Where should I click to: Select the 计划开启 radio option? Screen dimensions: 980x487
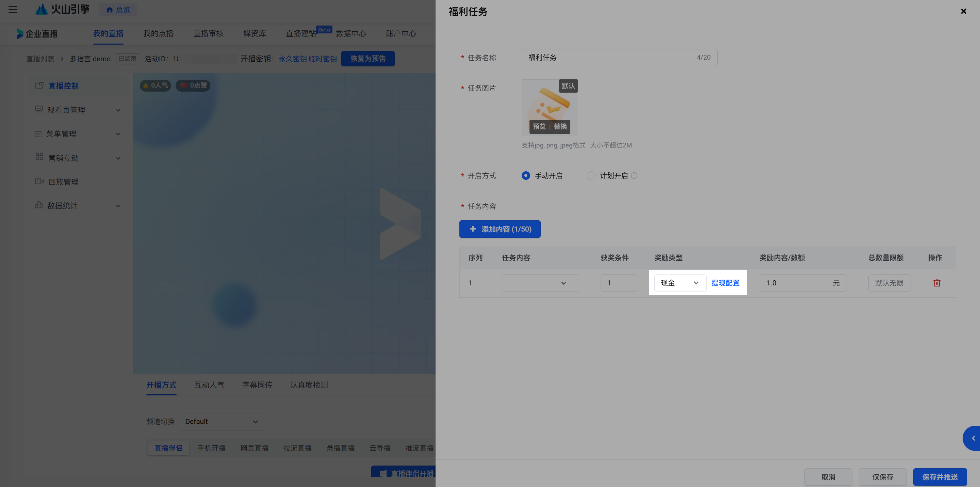[591, 175]
